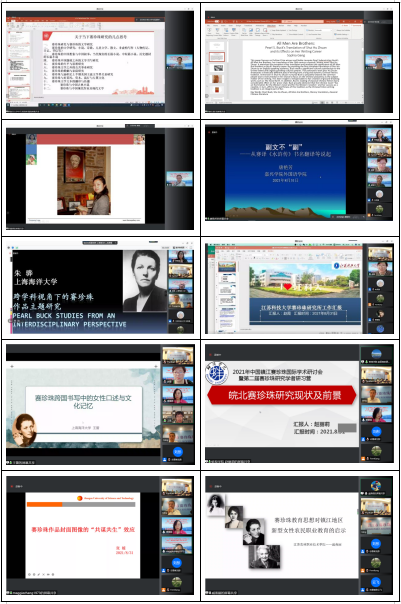
Task: Select the highlighted slide thumbnail beside the 江苏科技大学 campus slide
Action: pyautogui.click(x=227, y=267)
